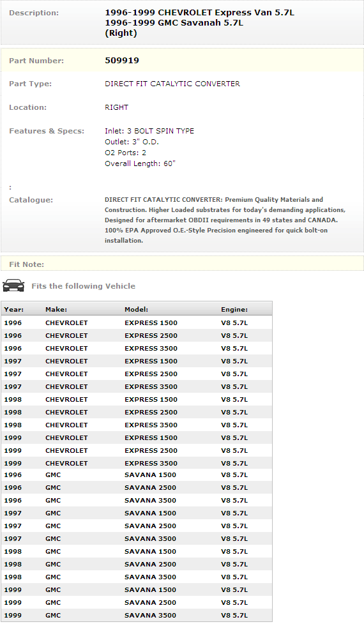Screen dimensions: 364x638
Task: Select the 1996 GMC Savana 1500 row
Action: point(137,475)
